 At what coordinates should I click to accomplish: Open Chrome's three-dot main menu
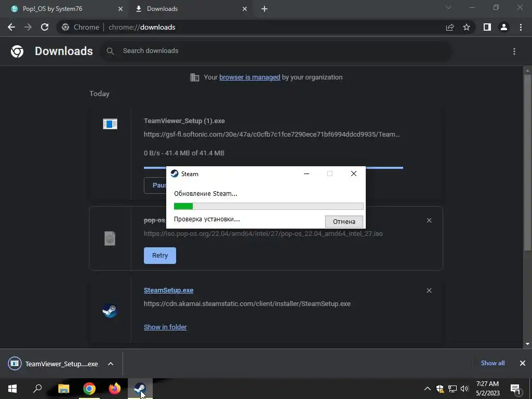(x=521, y=27)
